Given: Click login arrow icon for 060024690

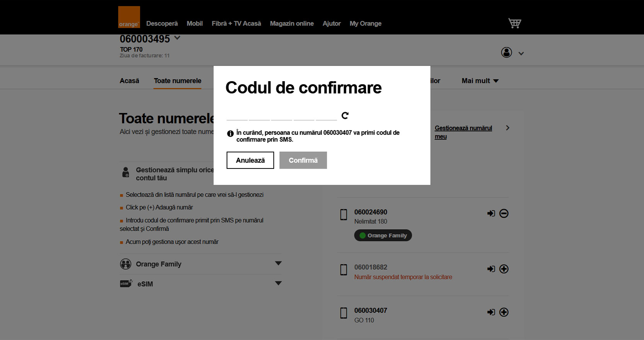Looking at the screenshot, I should pos(491,213).
